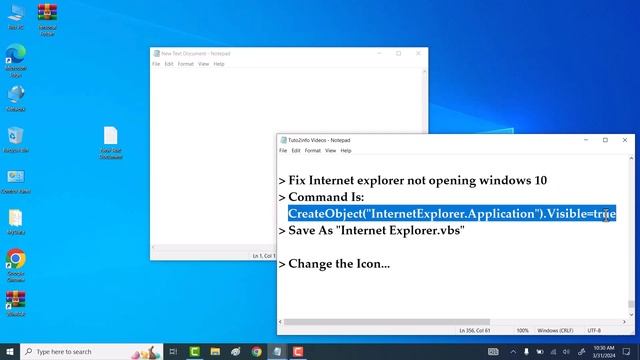Open File Explorer from taskbar
The height and width of the screenshot is (360, 640).
(215, 351)
